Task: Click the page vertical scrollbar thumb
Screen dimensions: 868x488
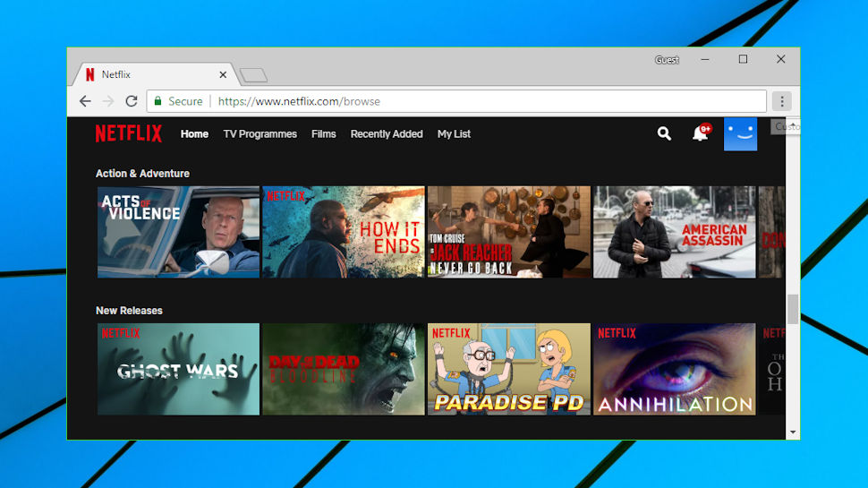Action: tap(793, 309)
